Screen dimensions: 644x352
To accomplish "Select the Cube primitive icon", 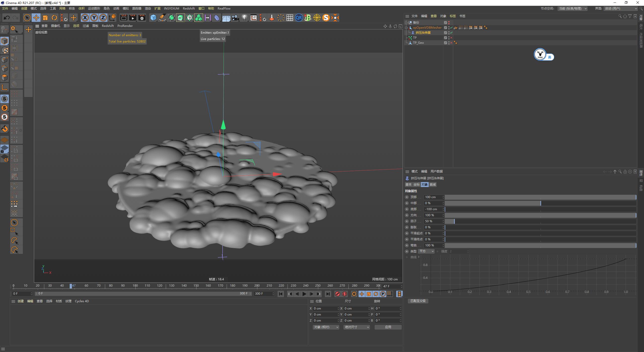I will [153, 18].
